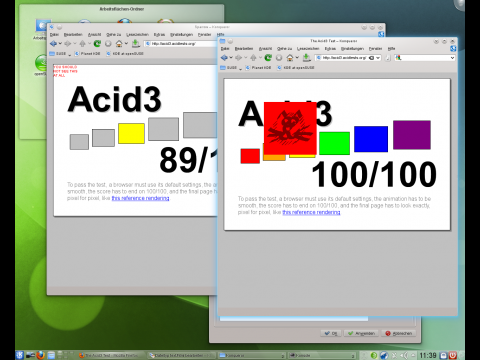Click the red power button in the panel
This screenshot has height=360, width=480.
pos(453,355)
